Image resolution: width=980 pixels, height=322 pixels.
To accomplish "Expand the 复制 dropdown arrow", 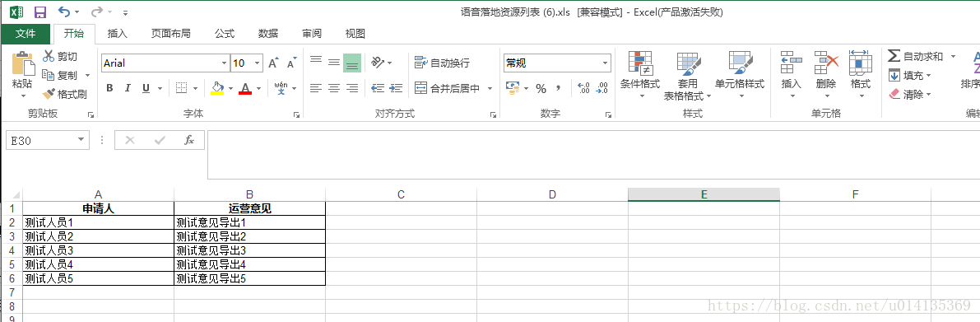I will 87,75.
